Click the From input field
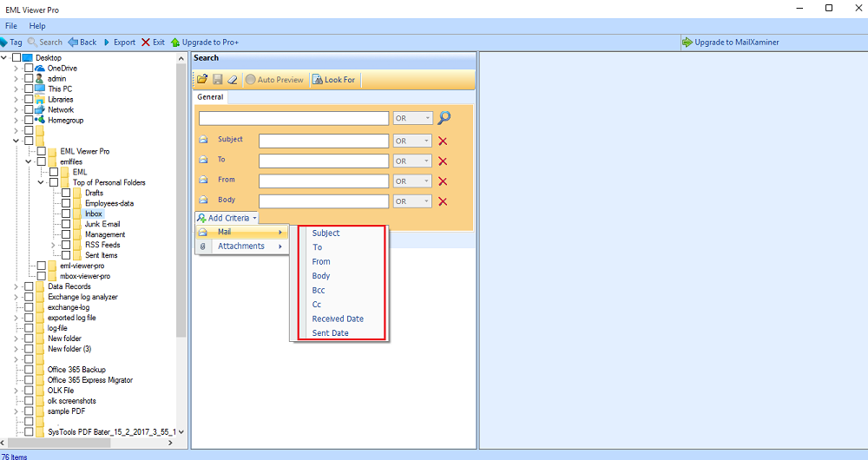This screenshot has height=460, width=868. click(324, 181)
